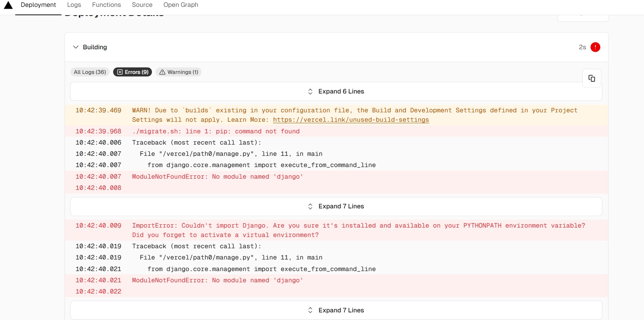Click up-down arrows icon beside Expand 6 Lines
The image size is (644, 320).
(310, 92)
